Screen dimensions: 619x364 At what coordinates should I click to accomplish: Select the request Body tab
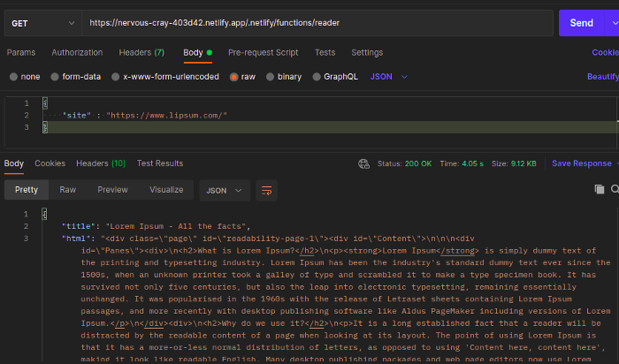click(197, 52)
